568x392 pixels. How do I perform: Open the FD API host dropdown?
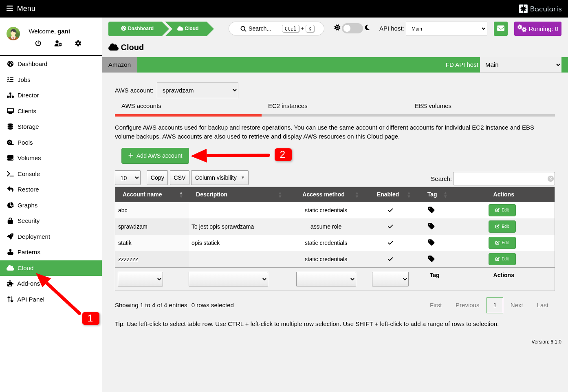pyautogui.click(x=521, y=65)
